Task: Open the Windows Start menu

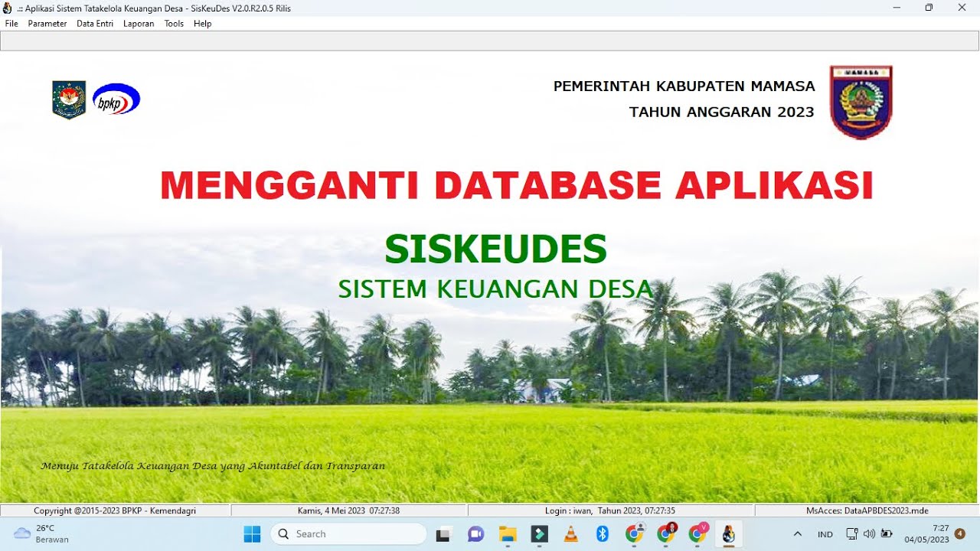Action: pos(252,534)
